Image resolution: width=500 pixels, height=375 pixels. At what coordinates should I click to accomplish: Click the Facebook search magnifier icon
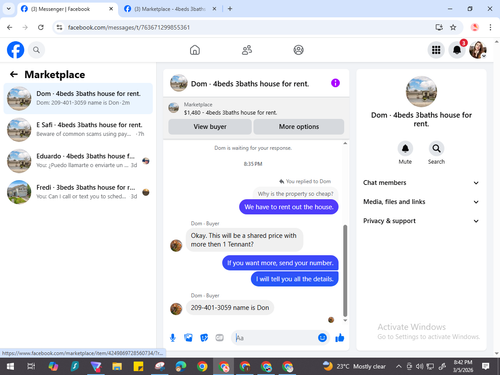tap(36, 50)
